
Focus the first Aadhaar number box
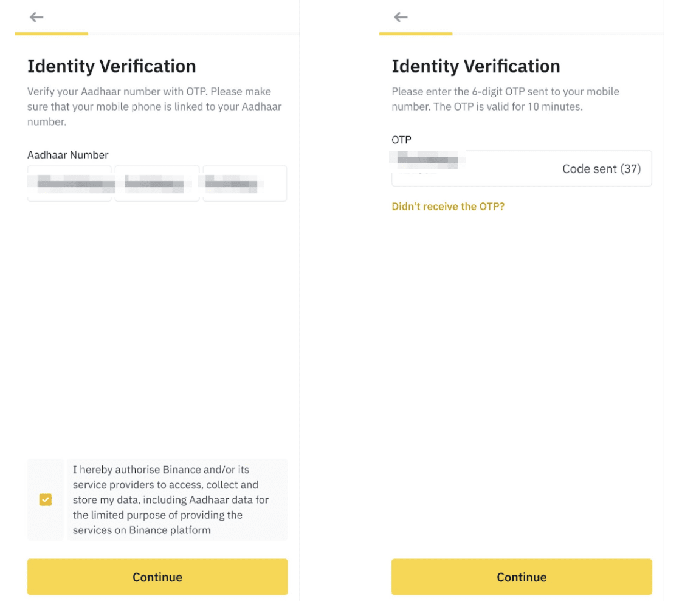(x=69, y=183)
